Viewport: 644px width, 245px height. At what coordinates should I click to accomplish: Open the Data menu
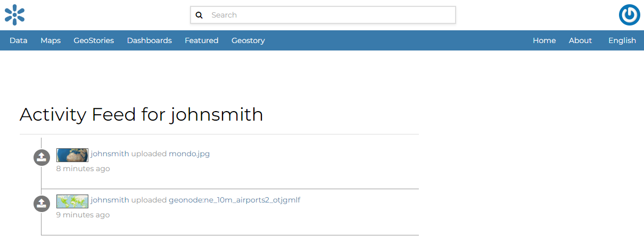(x=18, y=40)
